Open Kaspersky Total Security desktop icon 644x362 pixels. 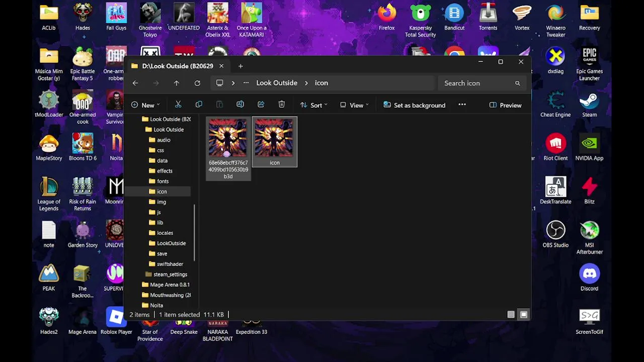point(421,21)
